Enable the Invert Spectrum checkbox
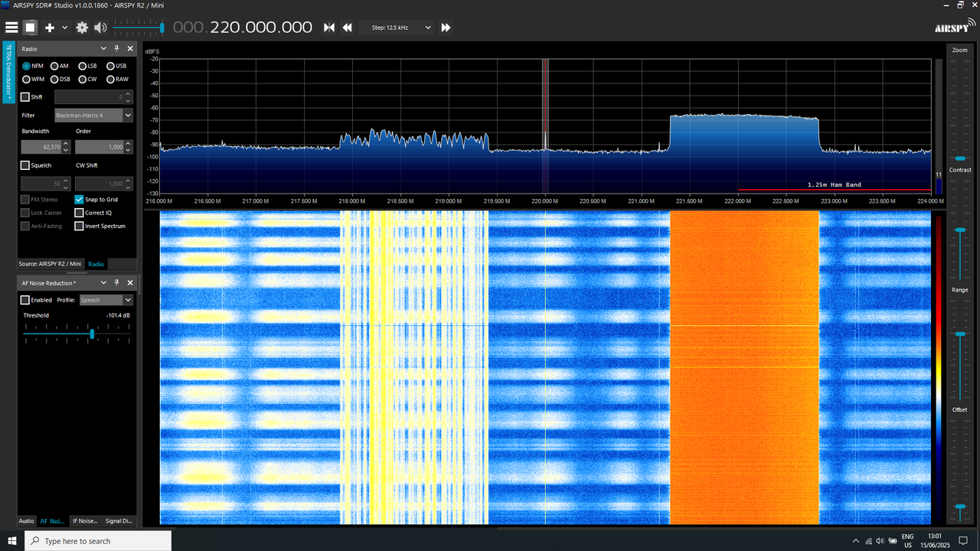 [x=79, y=227]
